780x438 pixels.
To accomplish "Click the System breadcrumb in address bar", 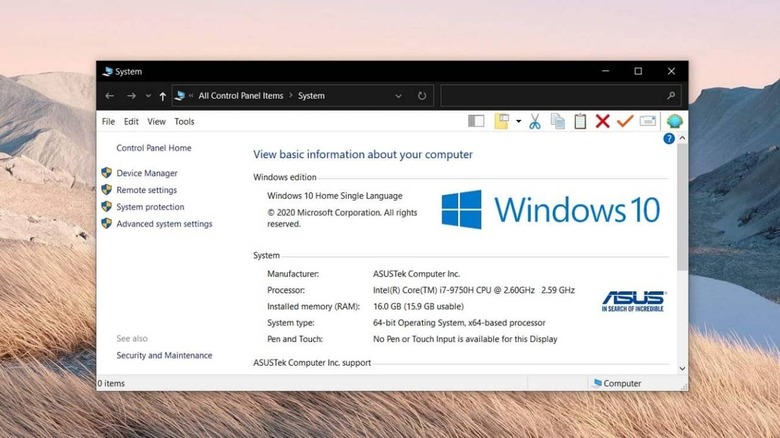I will [x=311, y=96].
